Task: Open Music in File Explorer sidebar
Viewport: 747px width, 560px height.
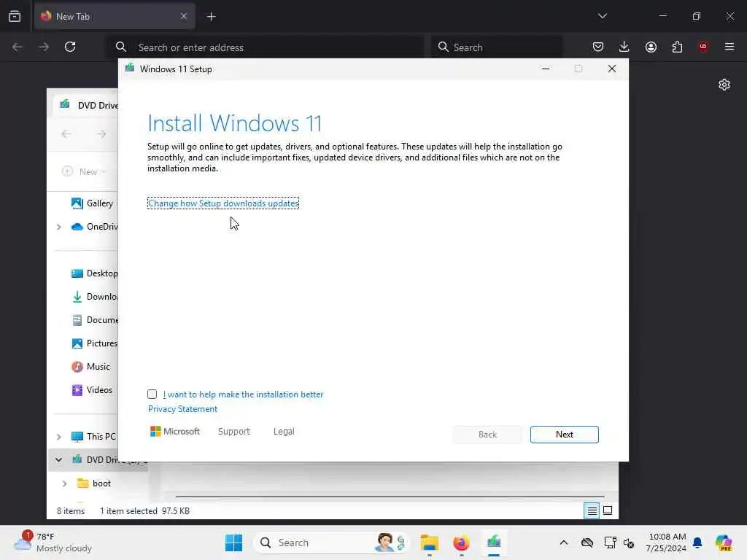Action: tap(90, 367)
